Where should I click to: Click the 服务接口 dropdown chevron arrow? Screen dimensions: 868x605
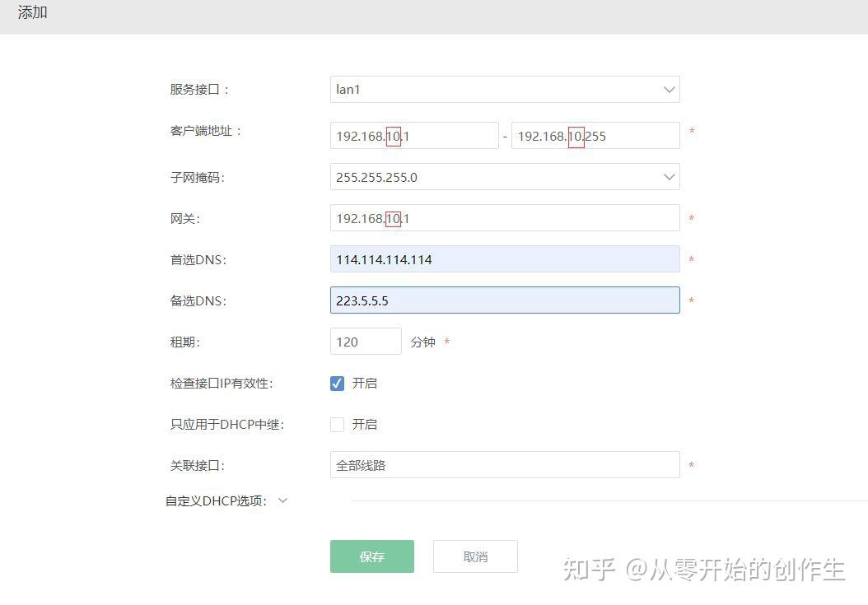[668, 89]
